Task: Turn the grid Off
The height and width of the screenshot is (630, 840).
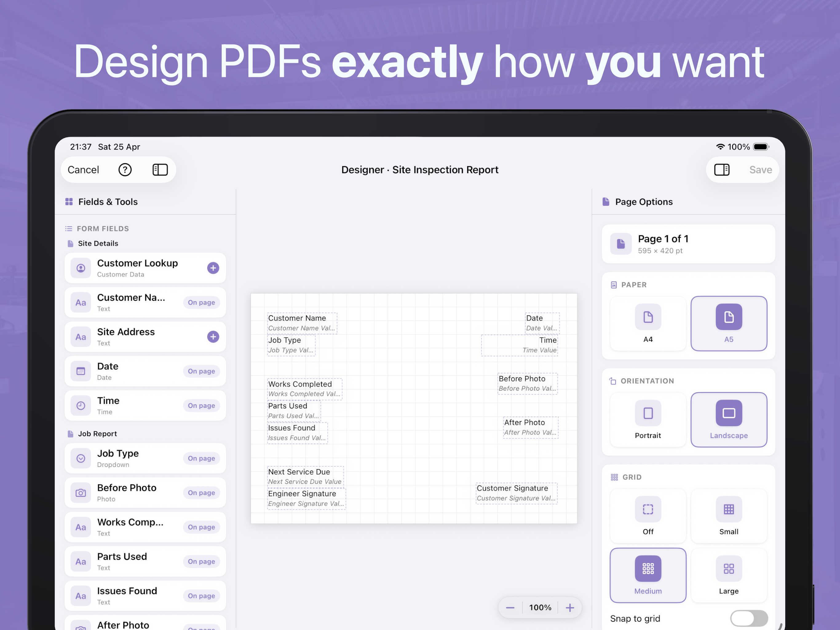Action: tap(648, 516)
